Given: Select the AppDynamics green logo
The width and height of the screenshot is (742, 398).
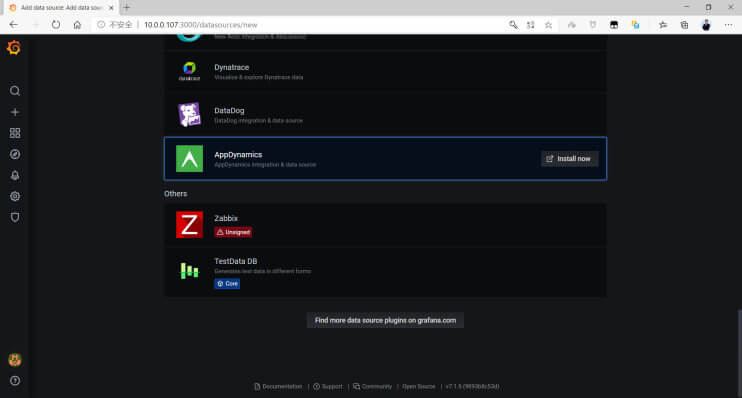Looking at the screenshot, I should click(189, 159).
